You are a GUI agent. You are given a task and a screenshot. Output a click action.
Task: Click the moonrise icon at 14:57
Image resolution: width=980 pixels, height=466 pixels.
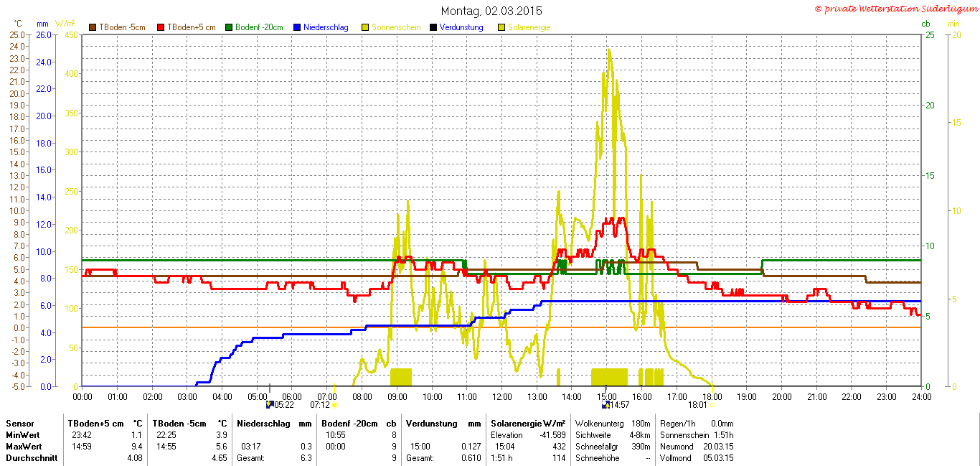[606, 405]
